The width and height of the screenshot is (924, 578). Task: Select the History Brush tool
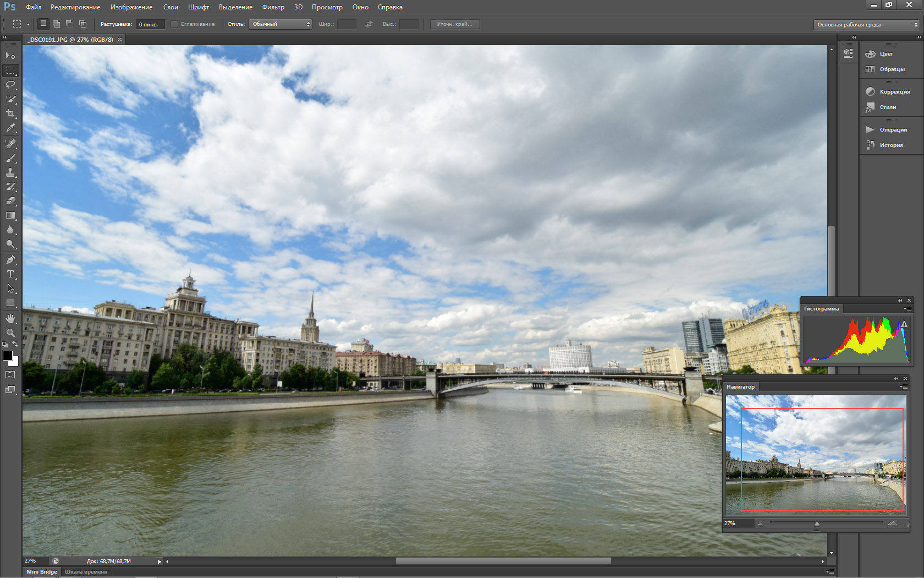tap(10, 187)
